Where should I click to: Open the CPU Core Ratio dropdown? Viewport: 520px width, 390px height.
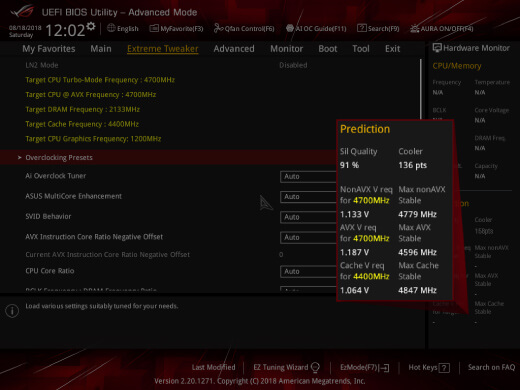(308, 271)
